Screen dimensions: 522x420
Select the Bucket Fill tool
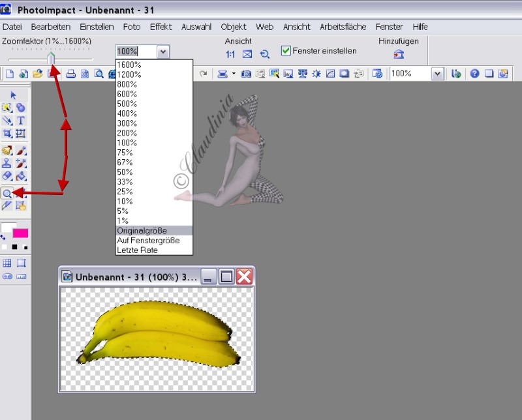tap(21, 176)
